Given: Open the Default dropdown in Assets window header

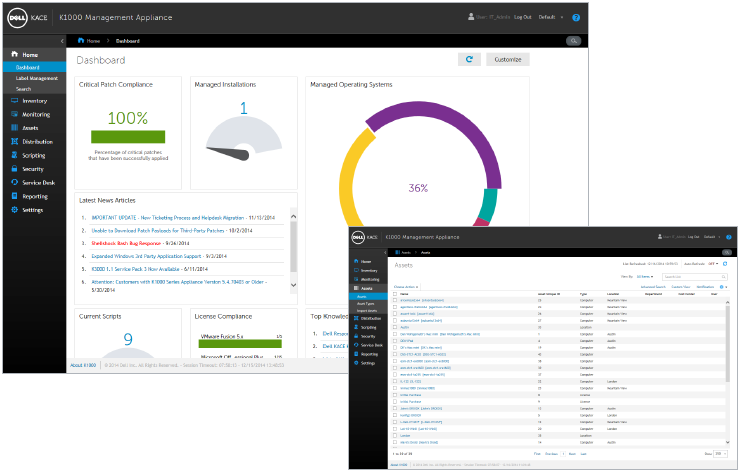Looking at the screenshot, I should [x=712, y=237].
